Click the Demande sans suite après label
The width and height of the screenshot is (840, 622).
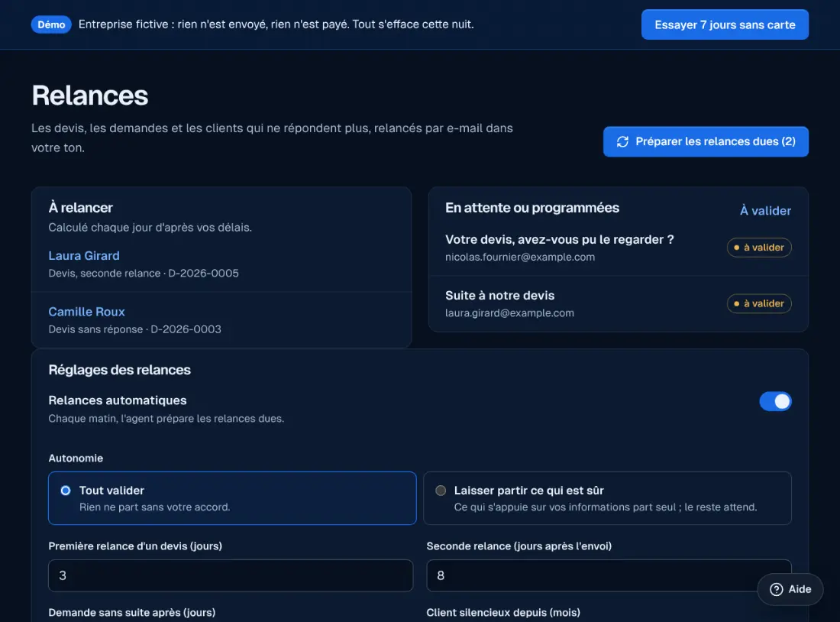[132, 612]
